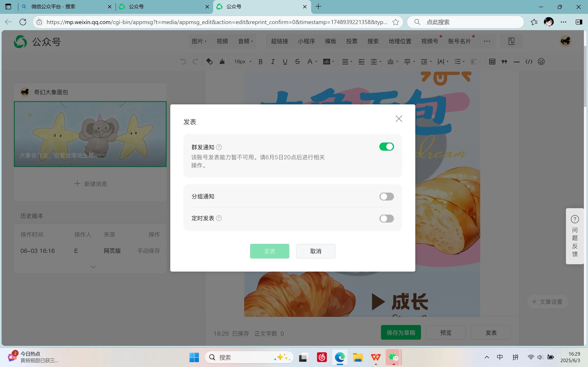
Task: Click the 取消 button in dialog
Action: click(315, 251)
